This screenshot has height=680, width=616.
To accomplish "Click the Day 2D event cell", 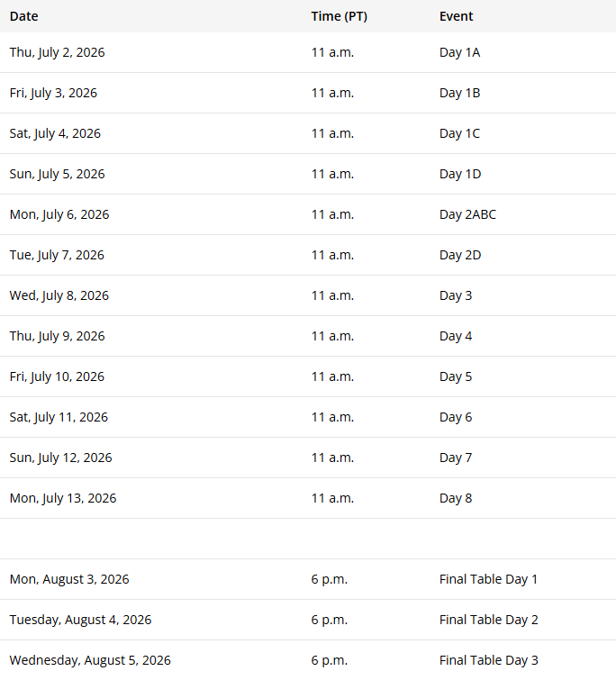I will tap(460, 255).
